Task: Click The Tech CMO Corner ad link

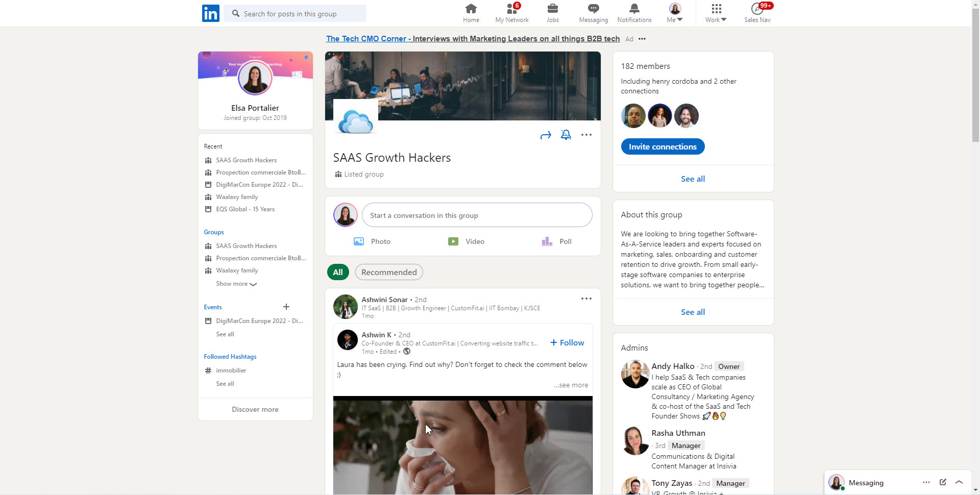Action: 473,39
